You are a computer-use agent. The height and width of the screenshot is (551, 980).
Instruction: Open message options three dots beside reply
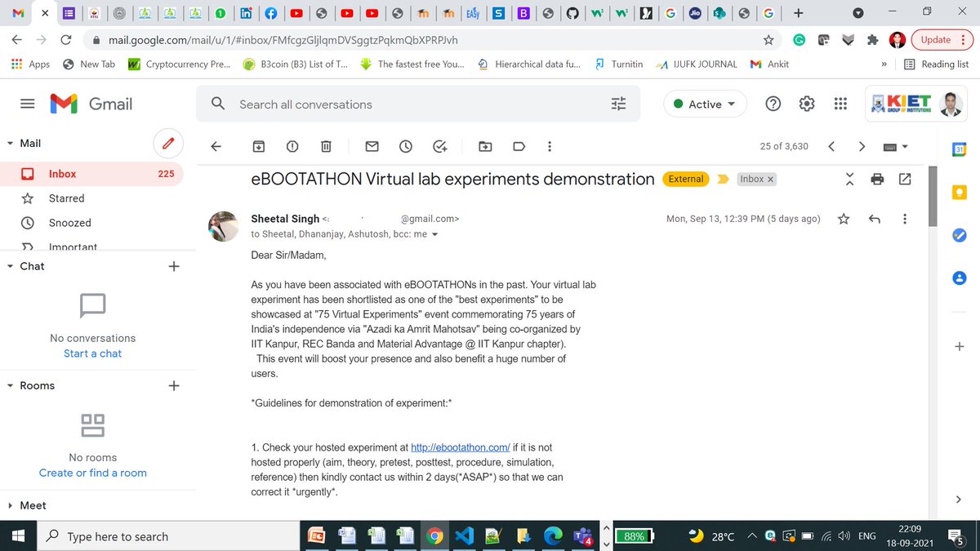pos(904,219)
